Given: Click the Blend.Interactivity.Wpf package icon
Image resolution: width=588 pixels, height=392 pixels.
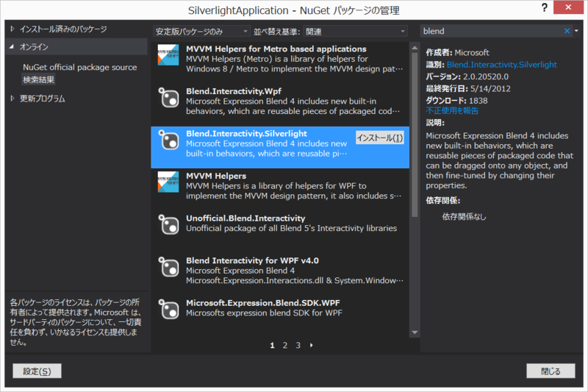Looking at the screenshot, I should pos(168,97).
